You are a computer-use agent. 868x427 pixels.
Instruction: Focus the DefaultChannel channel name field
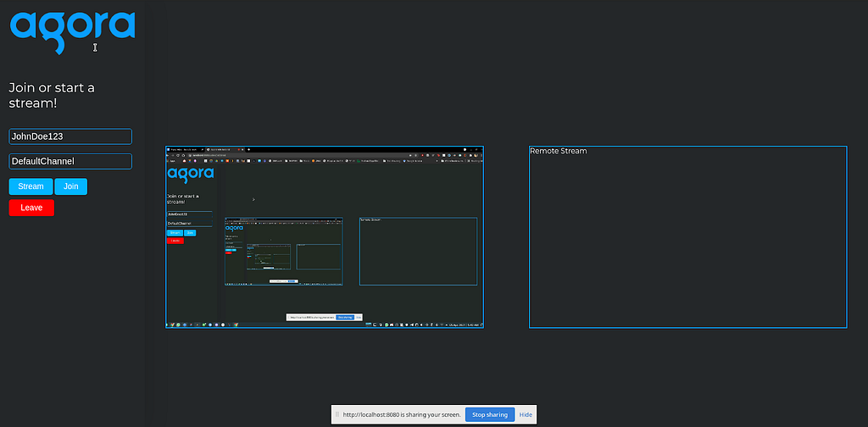(x=70, y=162)
